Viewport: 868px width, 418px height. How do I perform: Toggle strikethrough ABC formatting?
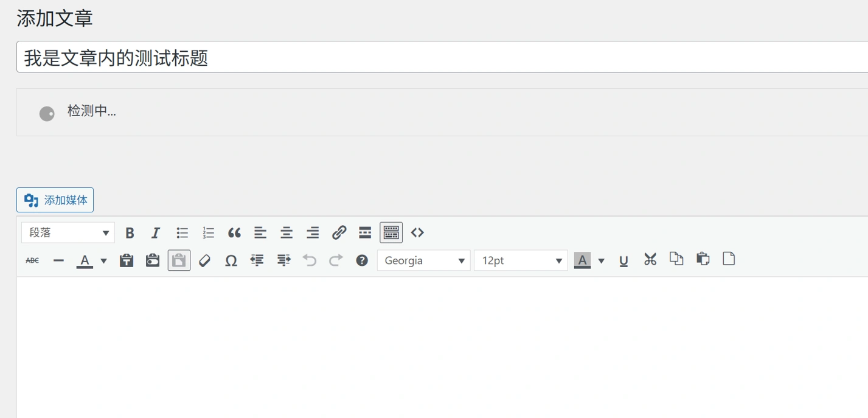[x=32, y=260]
